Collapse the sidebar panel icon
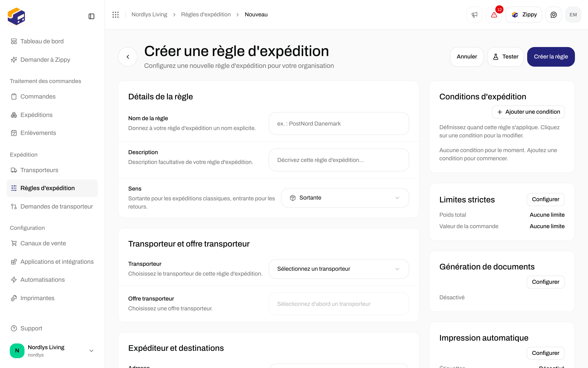The height and width of the screenshot is (368, 588). pos(91,16)
